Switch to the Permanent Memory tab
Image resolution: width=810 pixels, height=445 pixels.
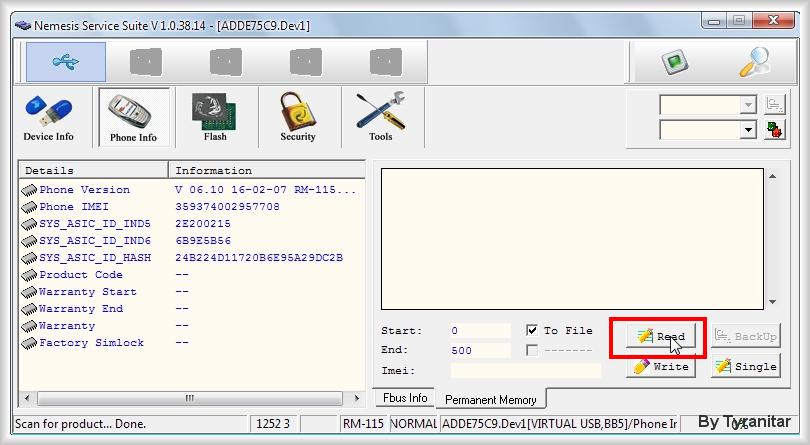(491, 400)
